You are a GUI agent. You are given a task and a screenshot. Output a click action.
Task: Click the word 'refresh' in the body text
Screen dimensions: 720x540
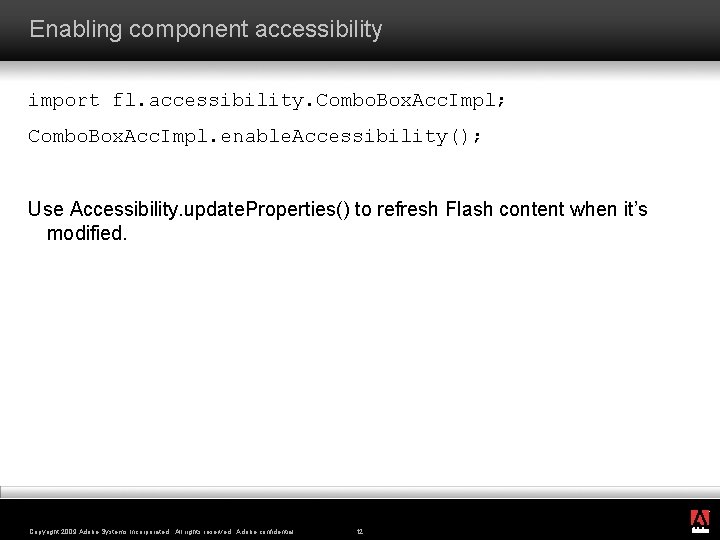point(407,209)
